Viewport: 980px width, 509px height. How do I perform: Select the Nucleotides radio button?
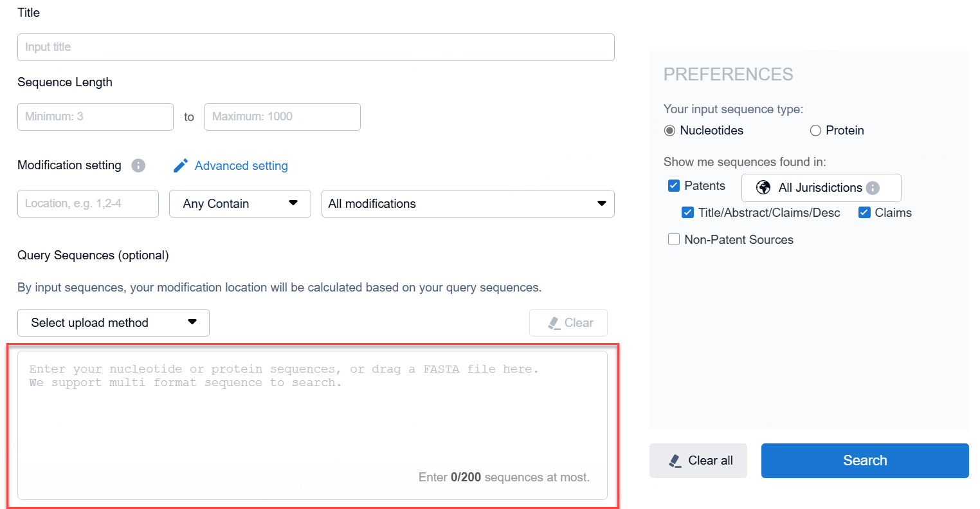click(670, 131)
